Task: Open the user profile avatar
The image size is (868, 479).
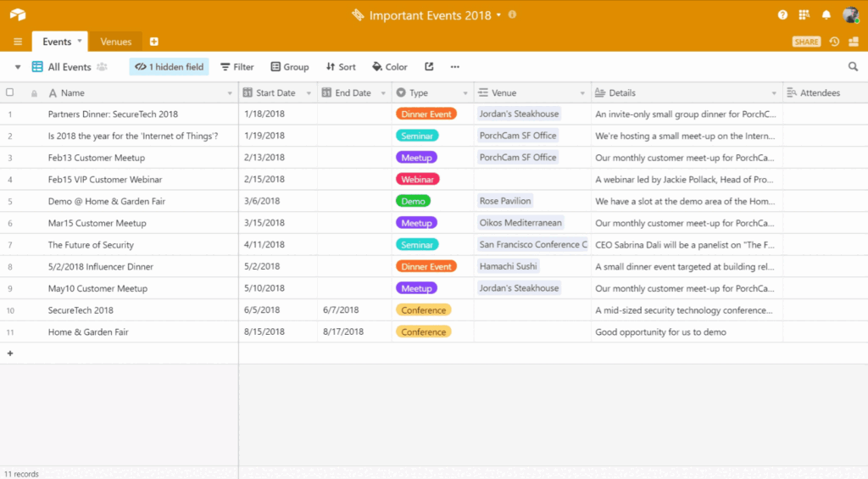Action: [x=850, y=15]
